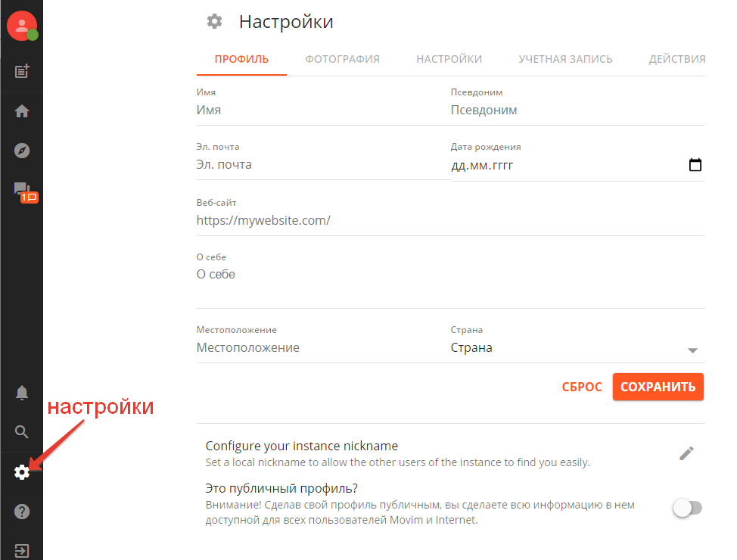Edit instance nickname with pencil icon
Viewport: 737px width, 560px height.
click(686, 453)
